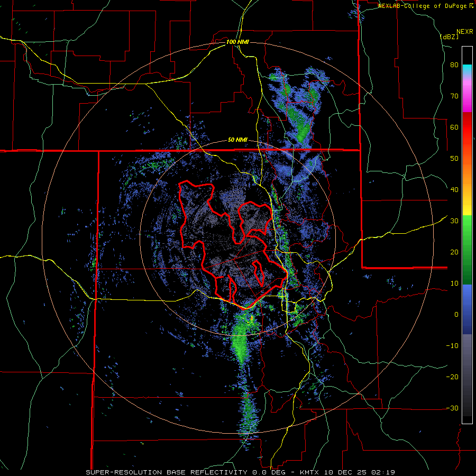The height and width of the screenshot is (476, 476).
Task: Click the '100 NMI' range ring label
Action: tap(237, 42)
